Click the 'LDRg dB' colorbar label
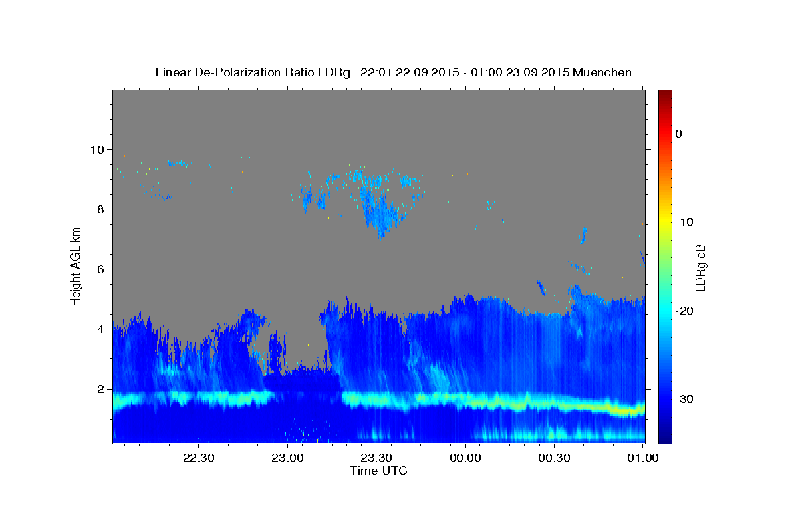 [x=700, y=267]
